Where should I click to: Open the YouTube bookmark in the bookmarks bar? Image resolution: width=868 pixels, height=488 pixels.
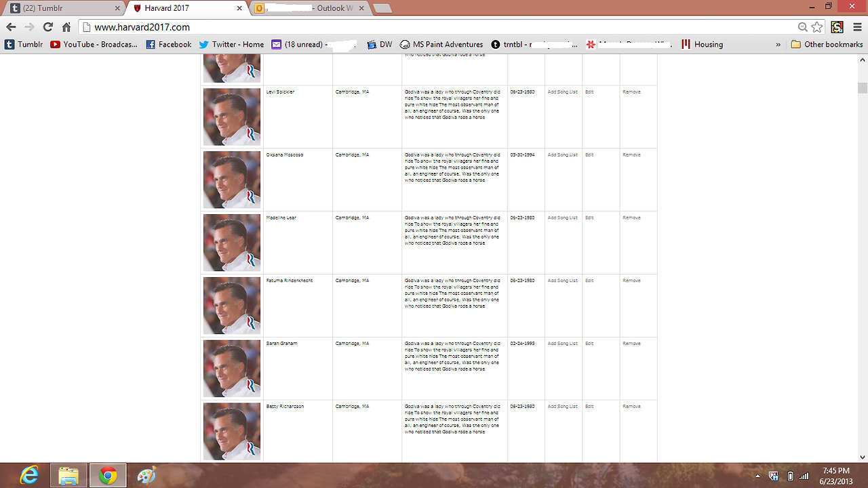click(94, 44)
